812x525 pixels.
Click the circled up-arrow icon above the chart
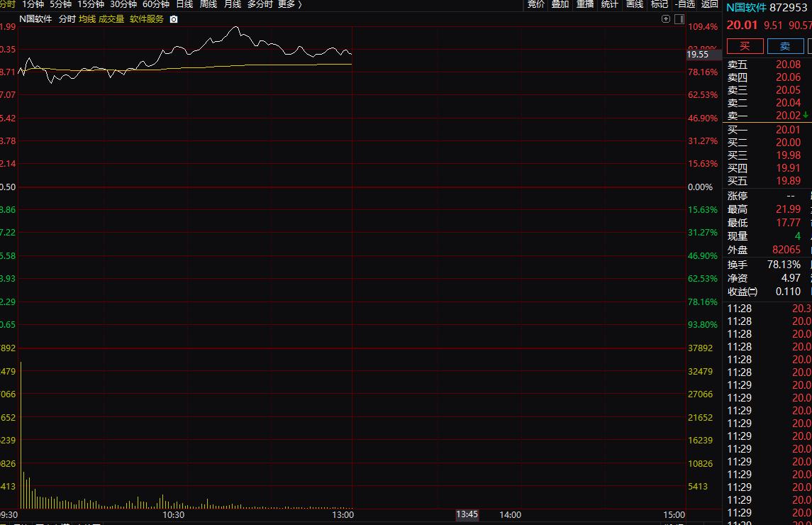coord(666,18)
